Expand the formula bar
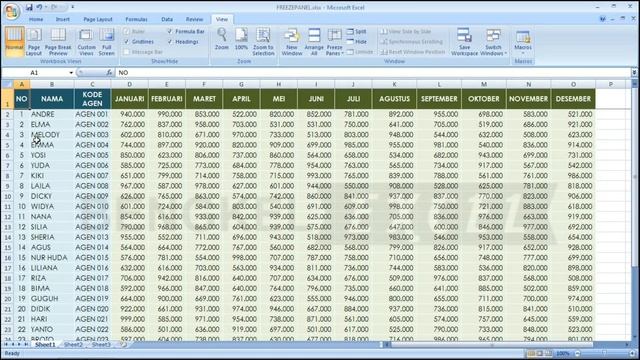 [x=634, y=72]
